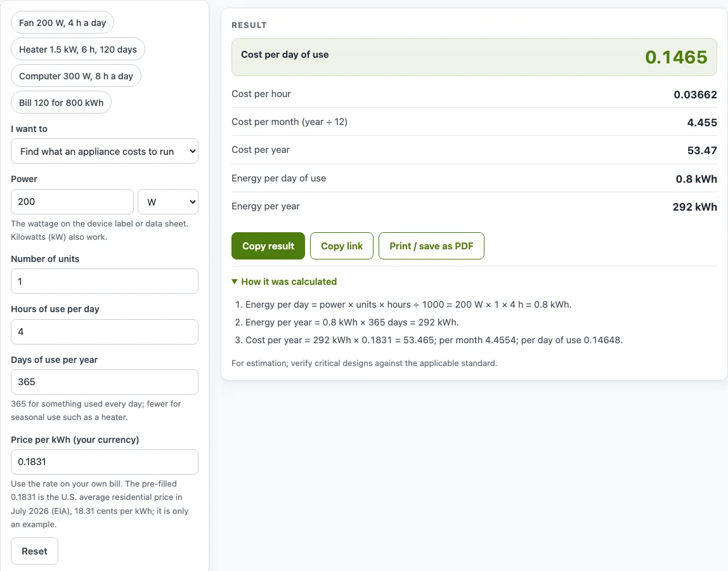Screen dimensions: 728x571
Task: Focus the Number of units field
Action: (105, 281)
